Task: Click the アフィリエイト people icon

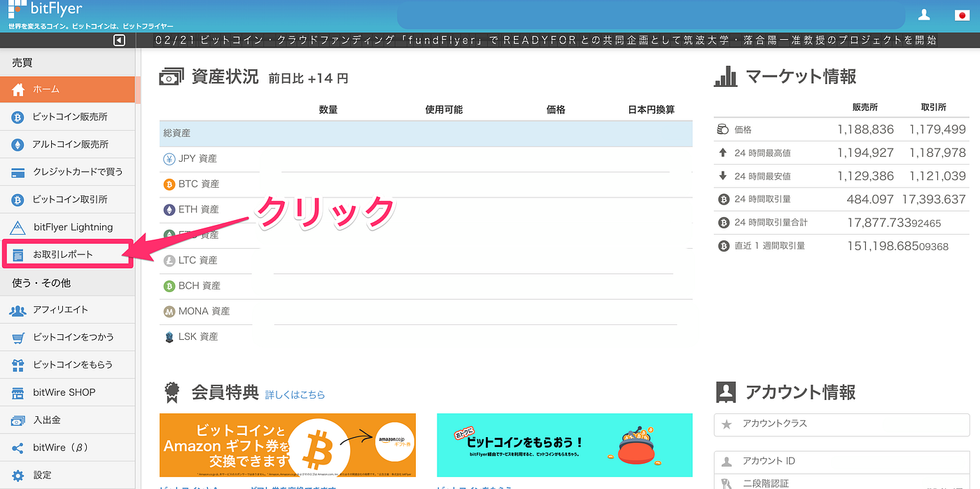Action: click(18, 310)
